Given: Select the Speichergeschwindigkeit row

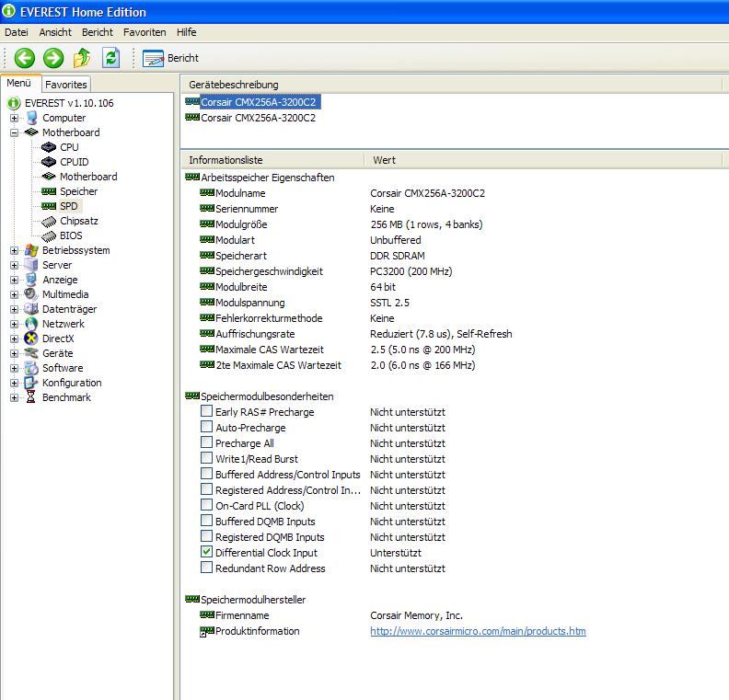Looking at the screenshot, I should coord(326,271).
